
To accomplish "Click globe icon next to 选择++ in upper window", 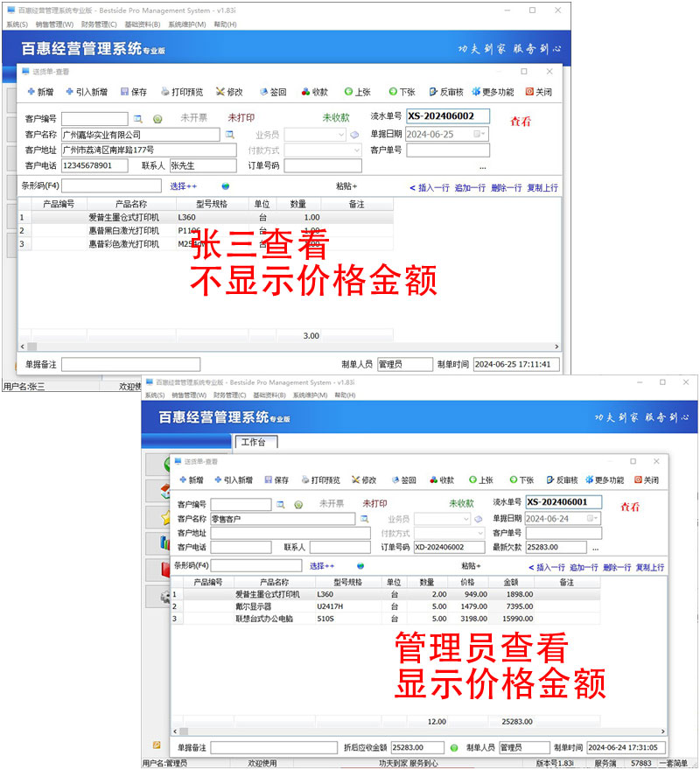I will click(x=226, y=186).
